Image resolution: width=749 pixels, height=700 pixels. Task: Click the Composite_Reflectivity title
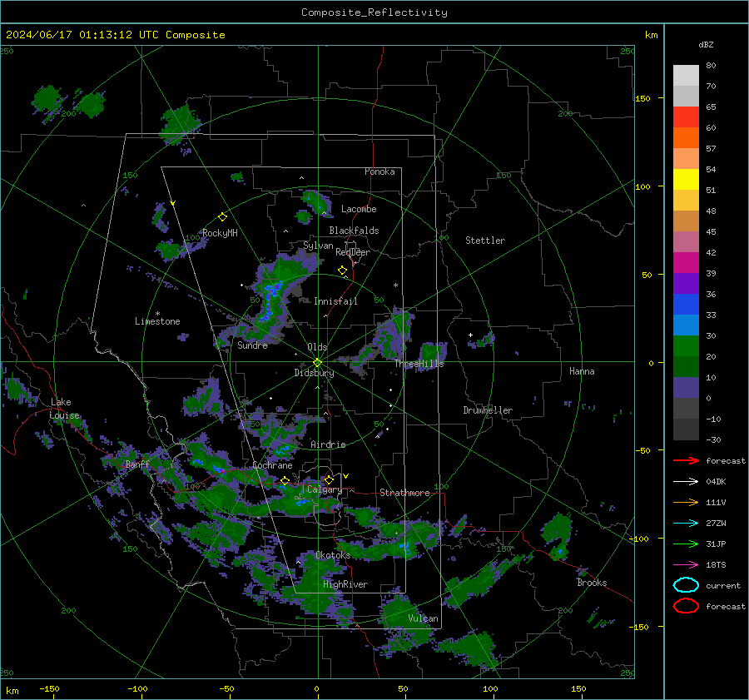pyautogui.click(x=374, y=12)
